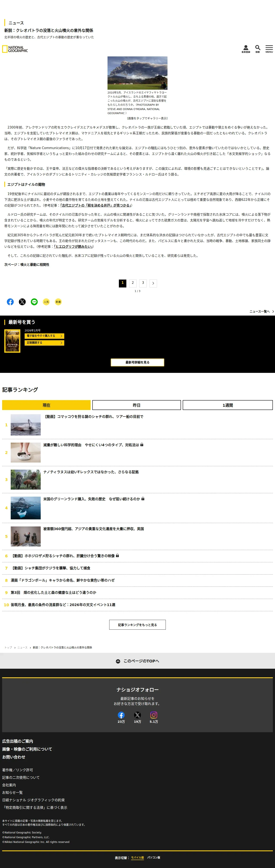Open ranking 1: コマッコウを狂る謎のシャチの群れ article

point(93,417)
